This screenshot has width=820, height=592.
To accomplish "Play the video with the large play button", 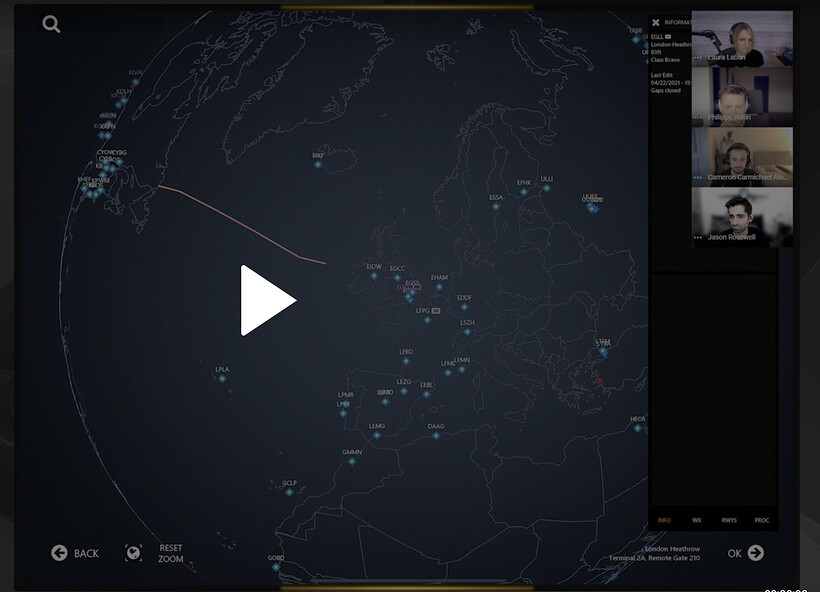I will [x=268, y=300].
